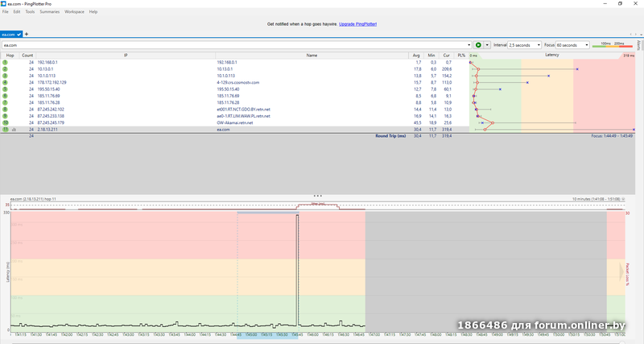Image resolution: width=644 pixels, height=344 pixels.
Task: Open the Summaries menu
Action: [x=50, y=12]
